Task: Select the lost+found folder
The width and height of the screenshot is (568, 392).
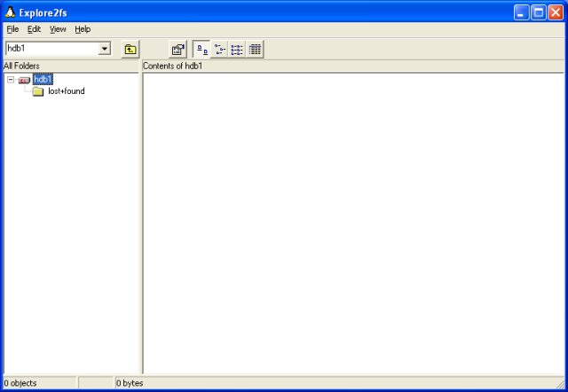Action: coord(67,90)
